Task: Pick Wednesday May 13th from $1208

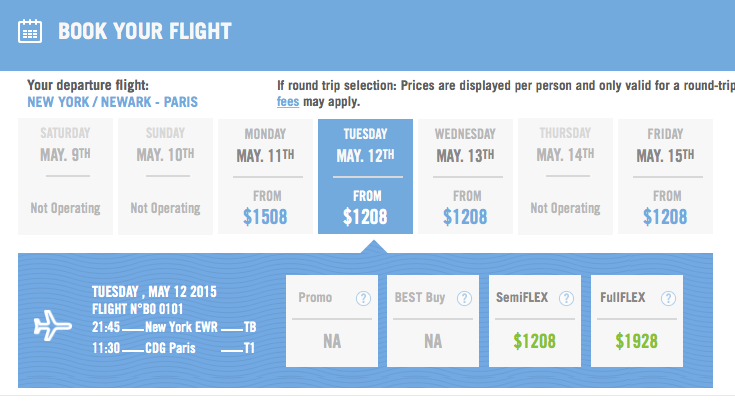Action: (x=465, y=176)
